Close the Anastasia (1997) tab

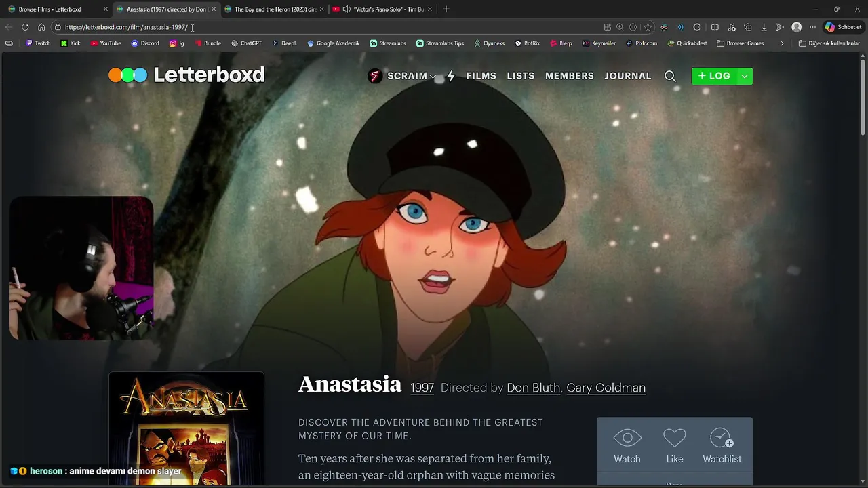click(214, 9)
